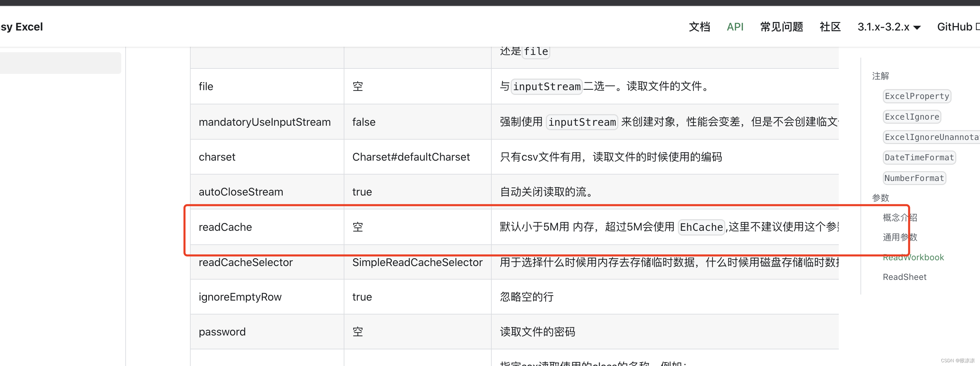Click the charset parameter cell
This screenshot has width=980, height=366.
[x=267, y=157]
